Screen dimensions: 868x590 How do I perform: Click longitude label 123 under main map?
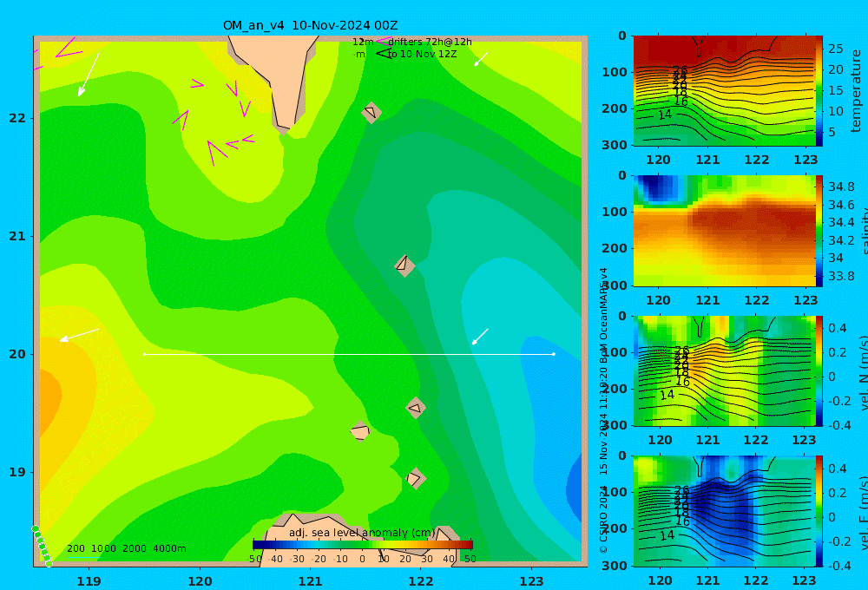click(x=532, y=581)
